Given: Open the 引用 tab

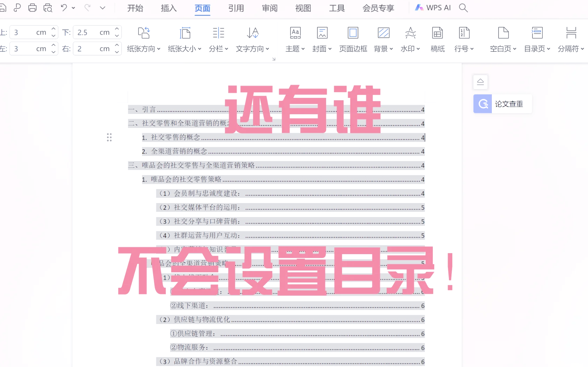Looking at the screenshot, I should pyautogui.click(x=236, y=8).
